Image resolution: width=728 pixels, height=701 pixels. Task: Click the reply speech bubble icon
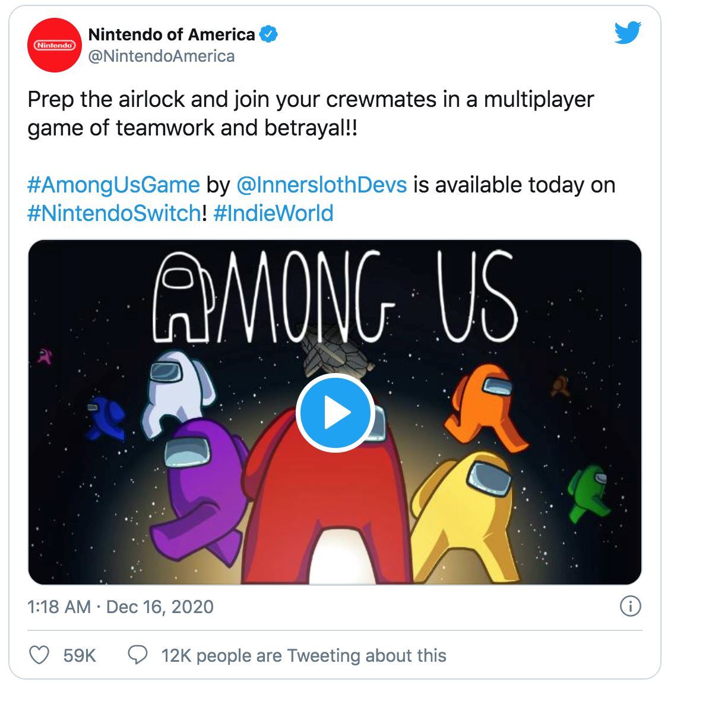(x=138, y=655)
